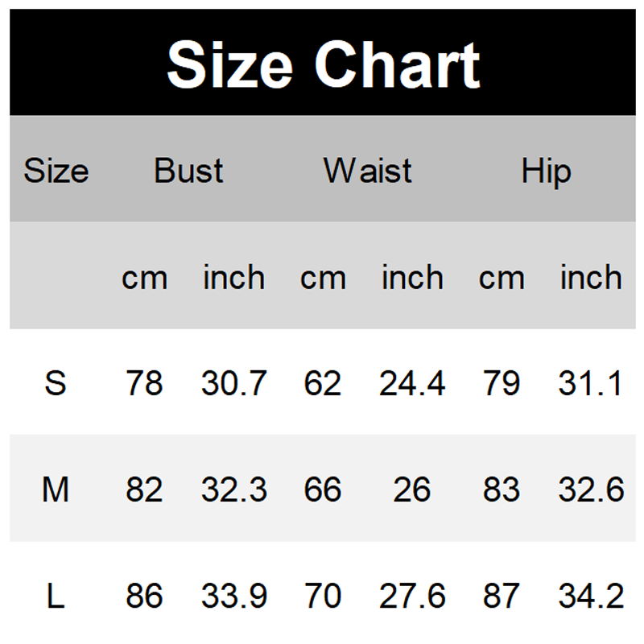Select the Size column header

click(56, 171)
